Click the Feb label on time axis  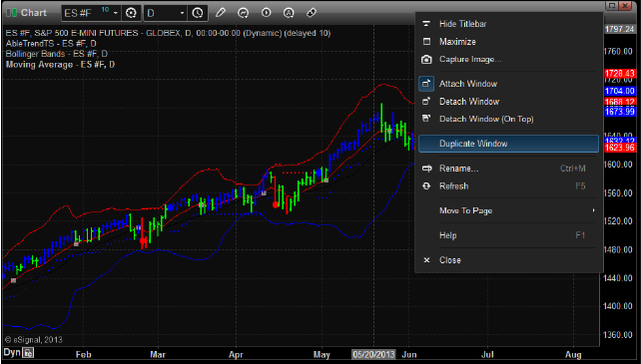84,355
